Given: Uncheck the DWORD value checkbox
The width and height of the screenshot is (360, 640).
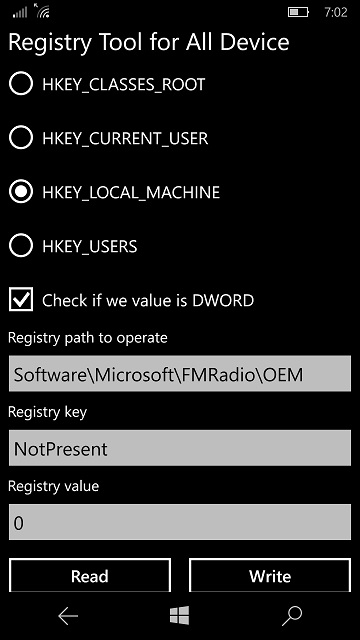Looking at the screenshot, I should [x=21, y=300].
